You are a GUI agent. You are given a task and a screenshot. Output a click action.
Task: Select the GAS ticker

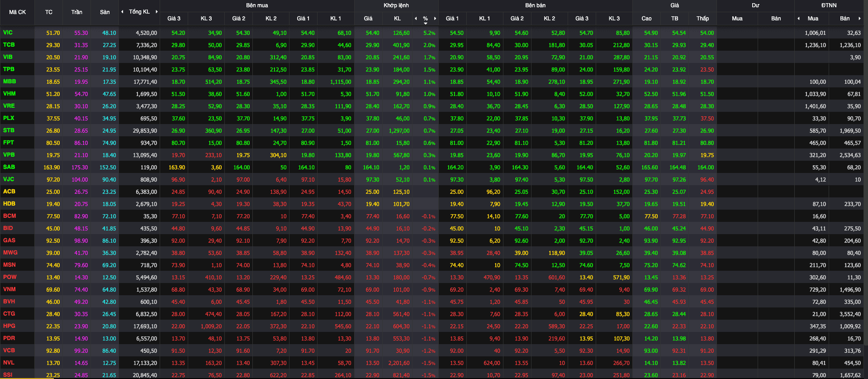(x=9, y=240)
